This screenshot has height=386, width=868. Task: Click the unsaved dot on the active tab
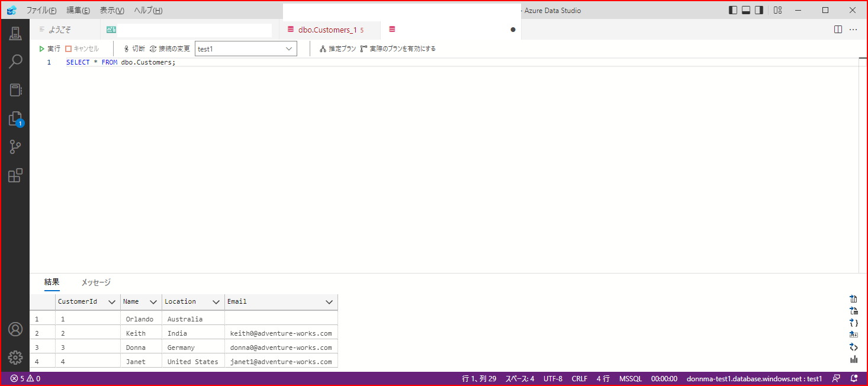click(513, 30)
